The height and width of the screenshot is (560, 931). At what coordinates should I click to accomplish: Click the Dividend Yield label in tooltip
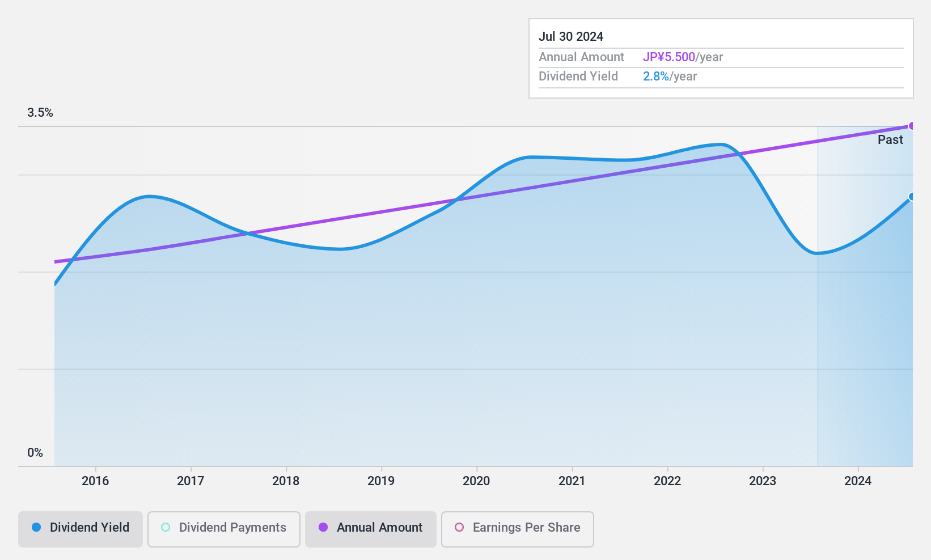pos(578,77)
